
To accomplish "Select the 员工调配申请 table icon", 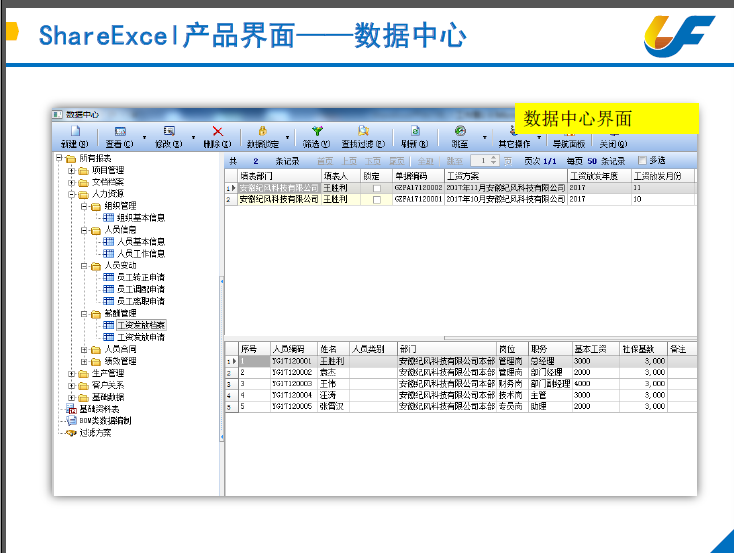I will point(108,289).
